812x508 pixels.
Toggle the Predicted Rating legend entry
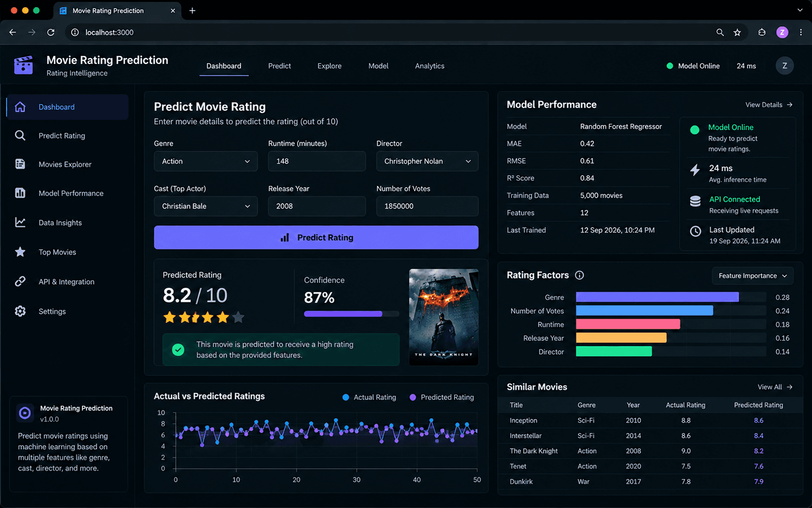[x=442, y=397]
